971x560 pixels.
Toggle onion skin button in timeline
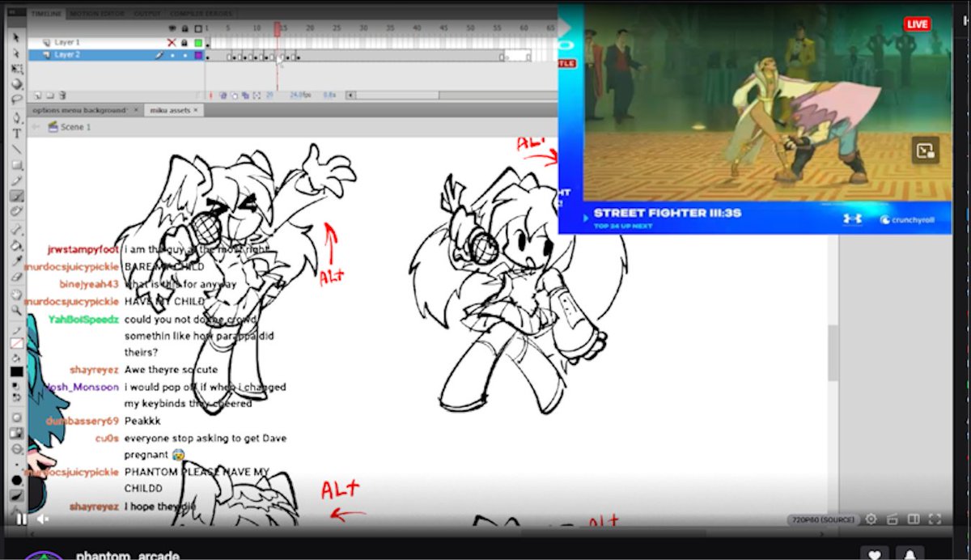click(x=223, y=95)
